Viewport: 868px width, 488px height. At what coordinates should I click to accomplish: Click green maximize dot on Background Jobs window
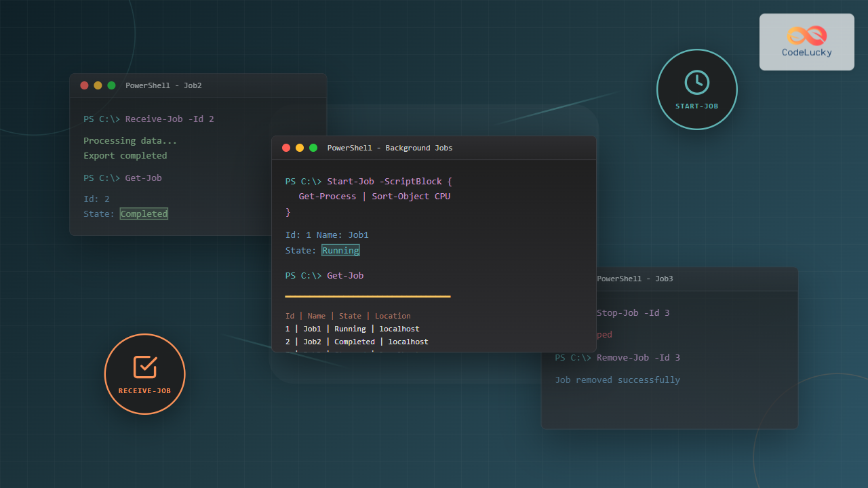pyautogui.click(x=313, y=148)
